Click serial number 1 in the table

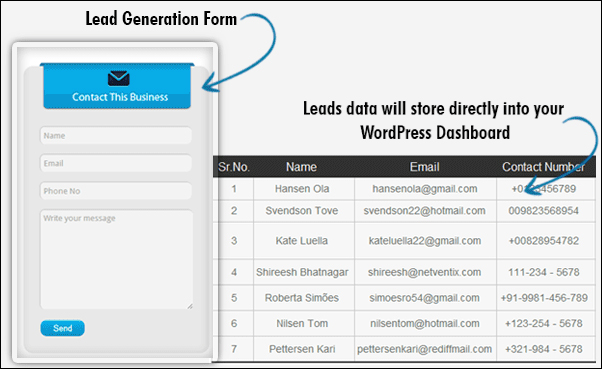pyautogui.click(x=234, y=189)
